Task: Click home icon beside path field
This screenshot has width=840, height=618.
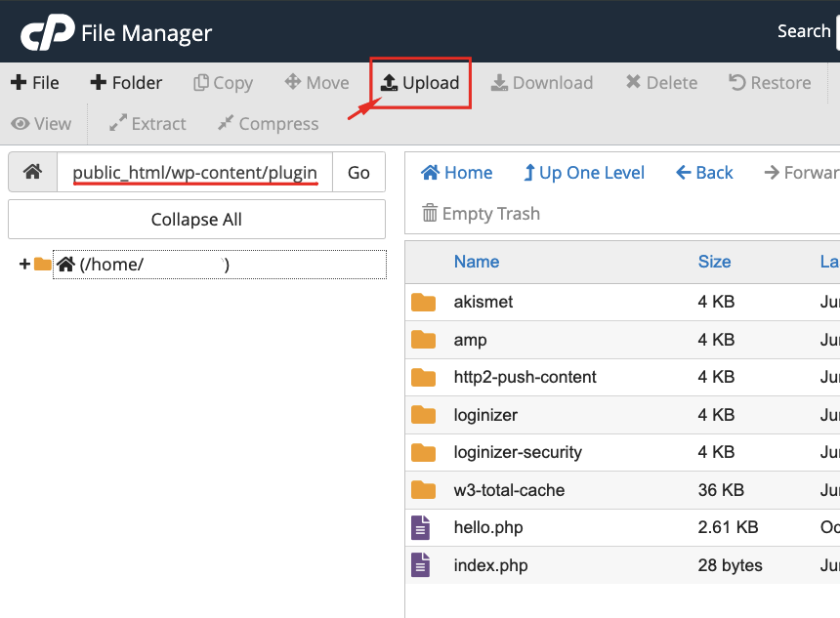Action: point(32,172)
